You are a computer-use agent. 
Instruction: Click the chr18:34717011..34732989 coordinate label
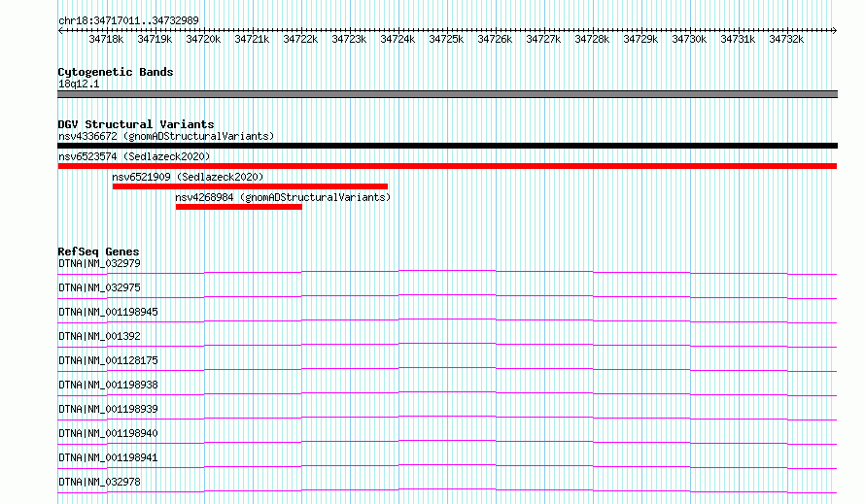coord(128,20)
